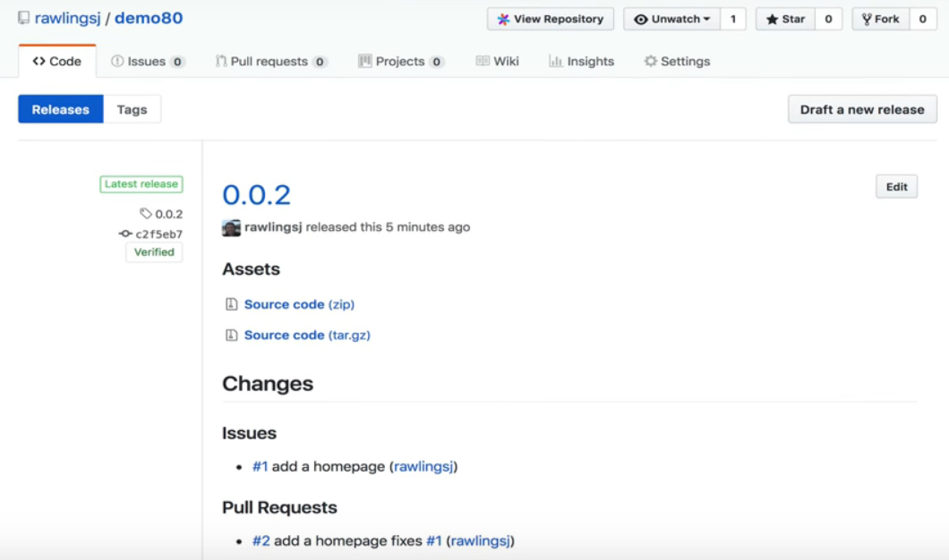The height and width of the screenshot is (560, 949).
Task: Expand the Unwatch dropdown
Action: tap(671, 19)
